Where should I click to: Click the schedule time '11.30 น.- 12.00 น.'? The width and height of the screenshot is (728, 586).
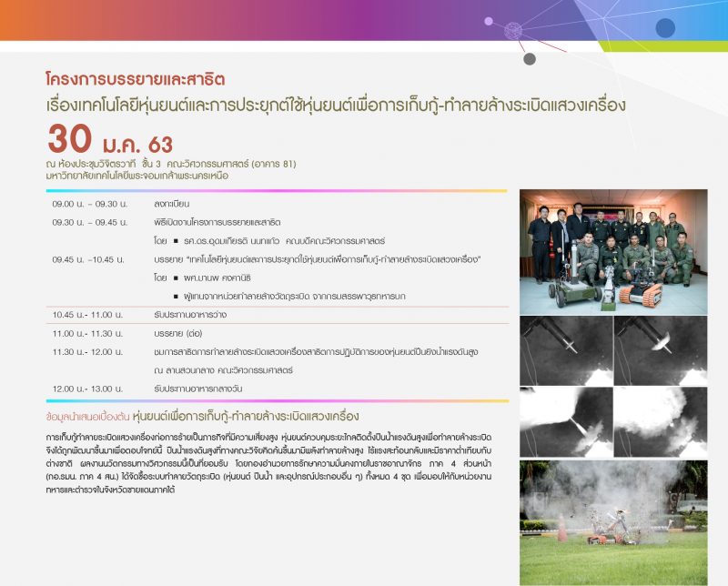pyautogui.click(x=87, y=352)
